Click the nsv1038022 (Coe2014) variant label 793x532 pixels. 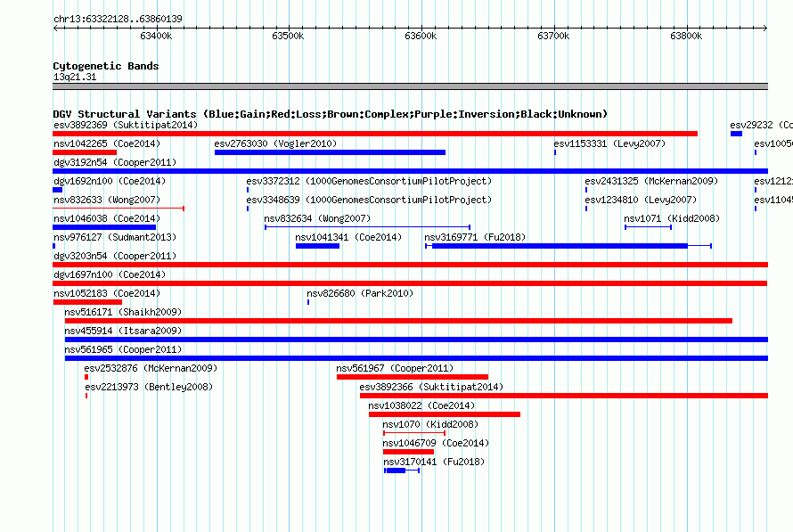[x=421, y=405]
